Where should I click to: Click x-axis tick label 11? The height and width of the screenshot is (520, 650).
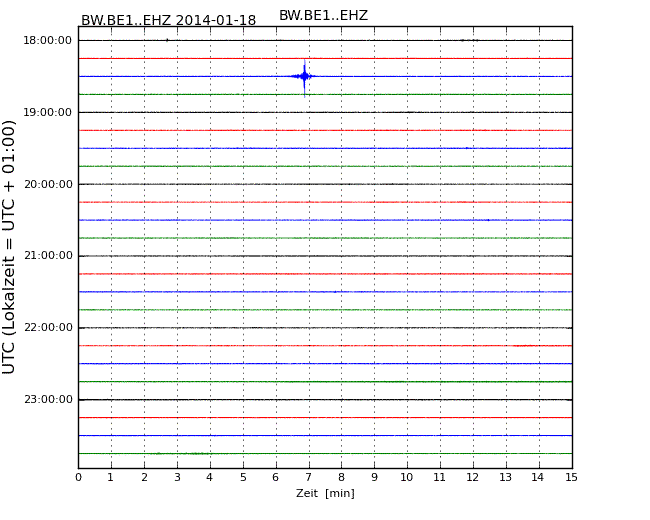click(439, 477)
